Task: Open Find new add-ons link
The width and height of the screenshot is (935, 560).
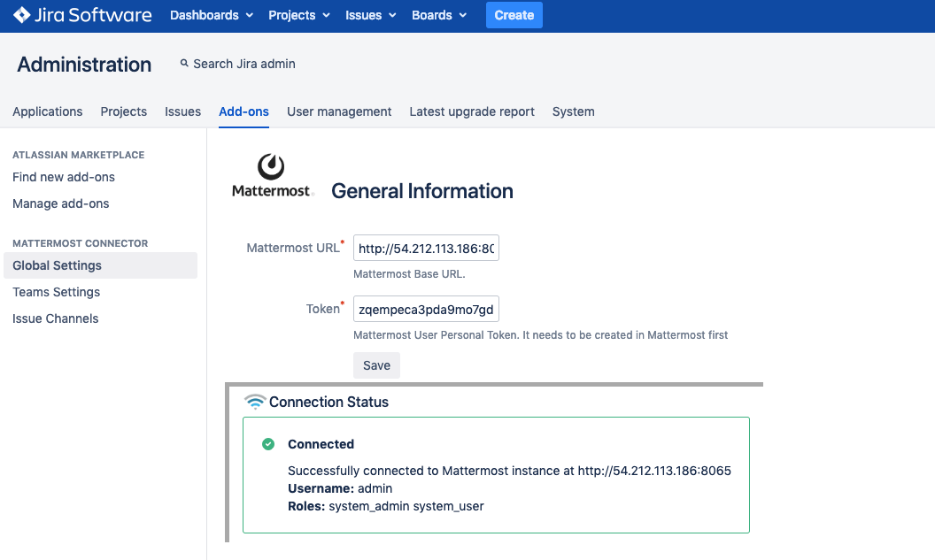Action: 64,177
